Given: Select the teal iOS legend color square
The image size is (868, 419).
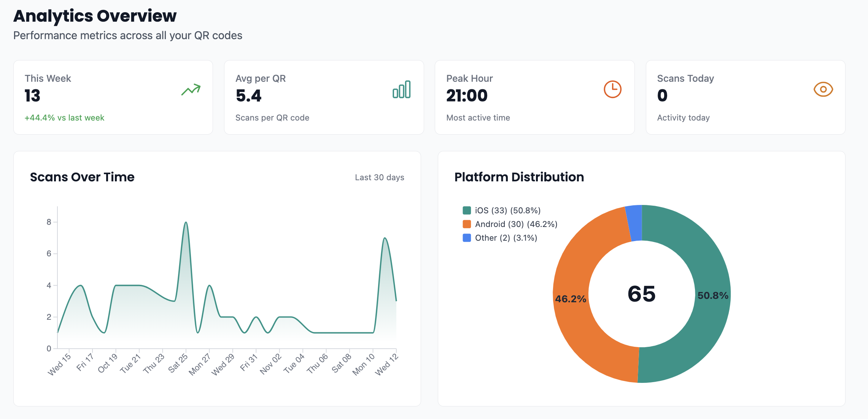Looking at the screenshot, I should [466, 209].
